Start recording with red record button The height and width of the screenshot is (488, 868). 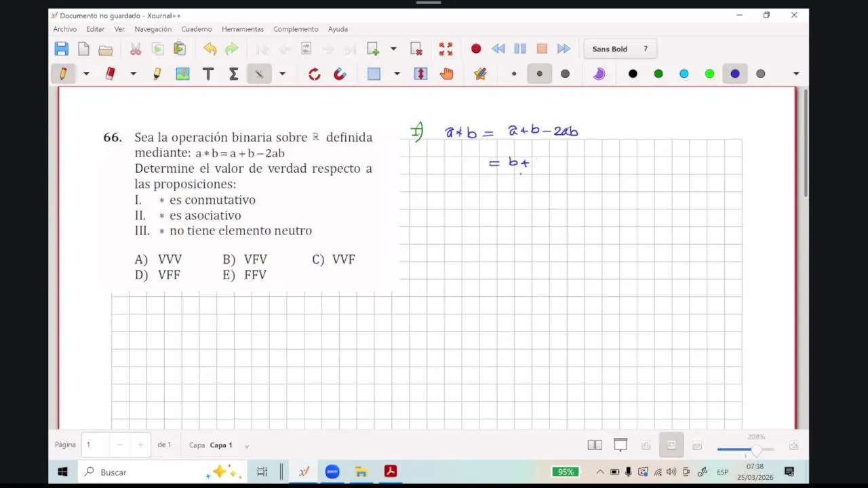(476, 49)
